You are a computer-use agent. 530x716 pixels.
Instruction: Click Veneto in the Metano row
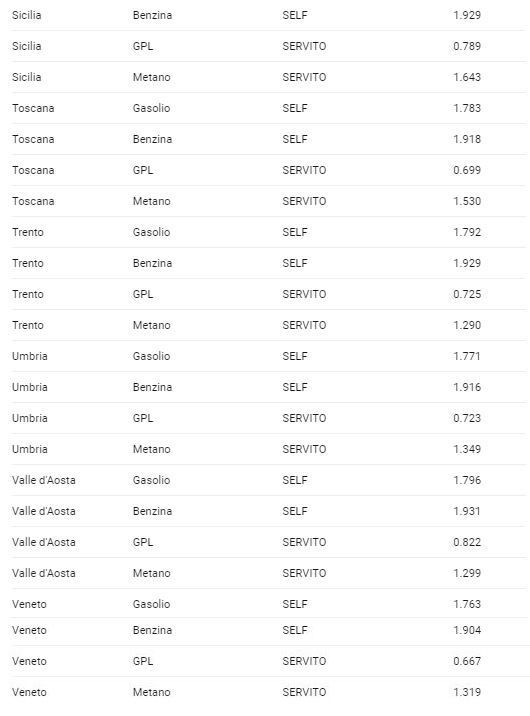pos(29,692)
